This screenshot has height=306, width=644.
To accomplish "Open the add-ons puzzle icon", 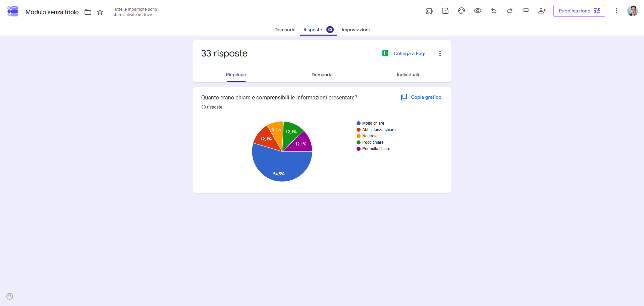I will (x=429, y=11).
